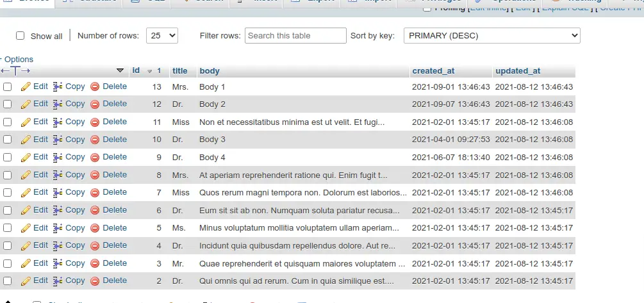This screenshot has height=303, width=644.
Task: Click the red Delete icon for row 11
Action: point(95,122)
